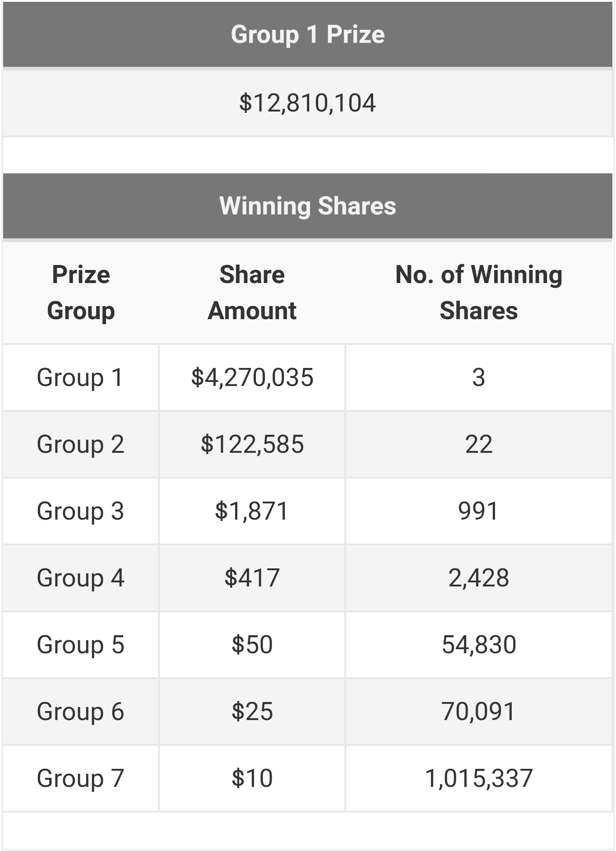Select the Group 6 row label
Viewport: 616px width, 851px height.
click(80, 711)
